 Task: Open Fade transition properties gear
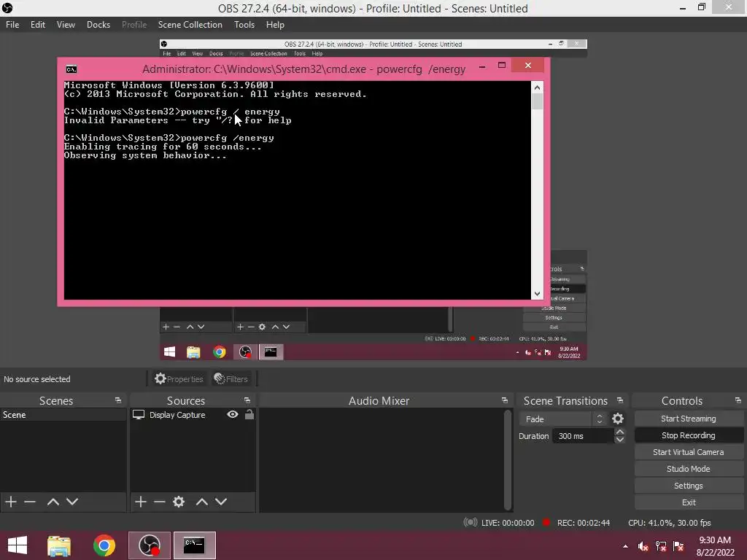tap(618, 419)
